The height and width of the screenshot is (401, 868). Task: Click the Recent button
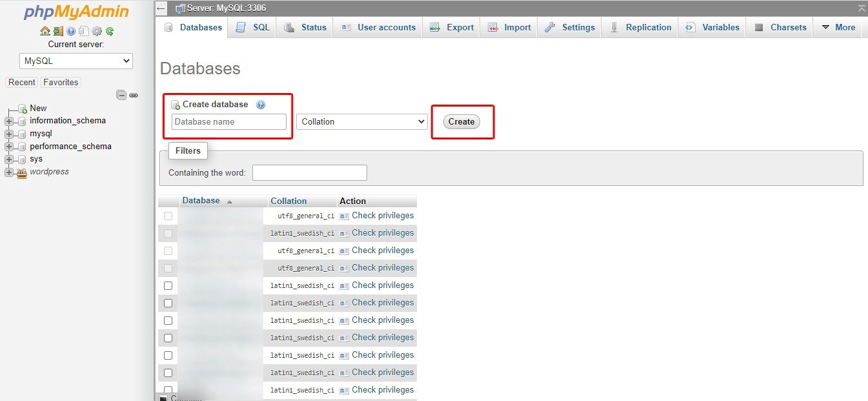22,82
